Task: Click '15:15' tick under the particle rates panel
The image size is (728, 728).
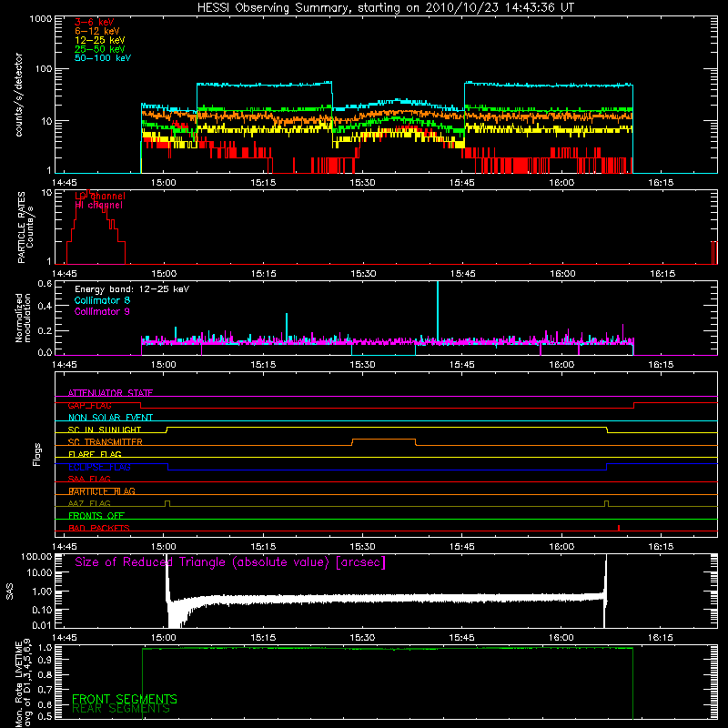Action: [x=263, y=274]
